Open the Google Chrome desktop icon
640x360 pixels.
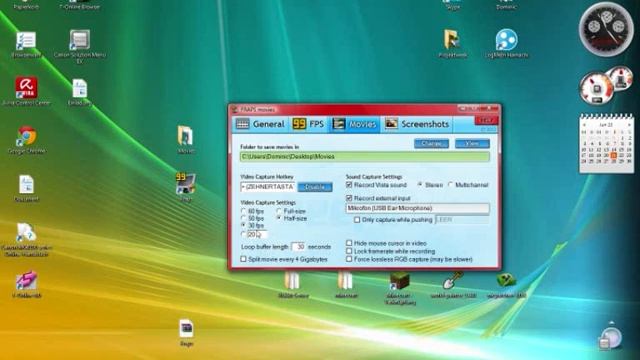tap(26, 136)
